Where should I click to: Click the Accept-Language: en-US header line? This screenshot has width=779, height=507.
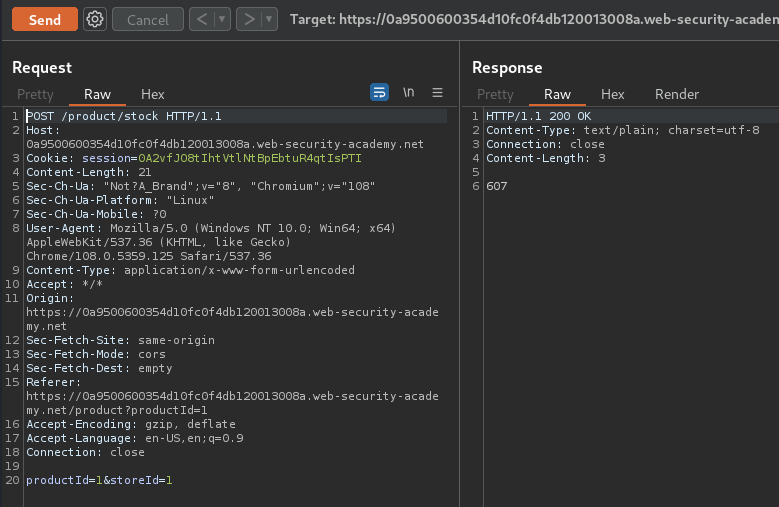(x=135, y=438)
